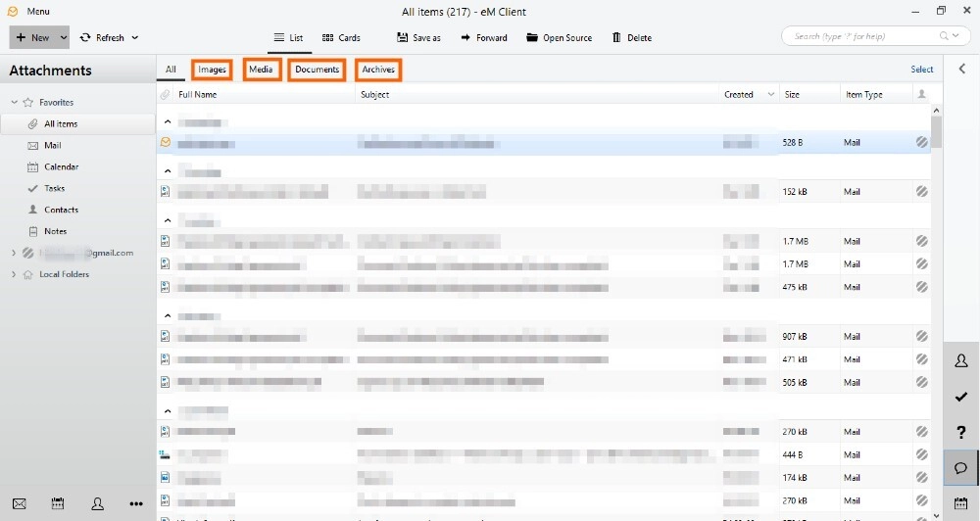Select the 174 kB image attachment row
The width and height of the screenshot is (980, 521).
[544, 478]
